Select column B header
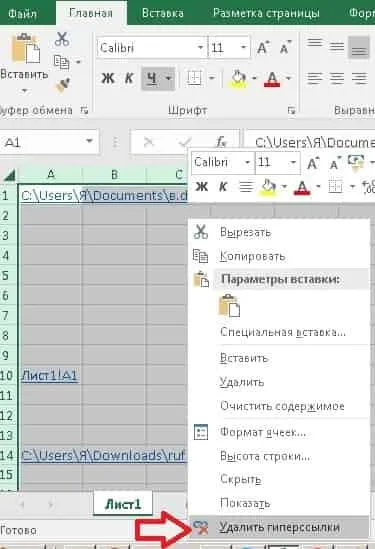The width and height of the screenshot is (375, 549). pyautogui.click(x=114, y=174)
